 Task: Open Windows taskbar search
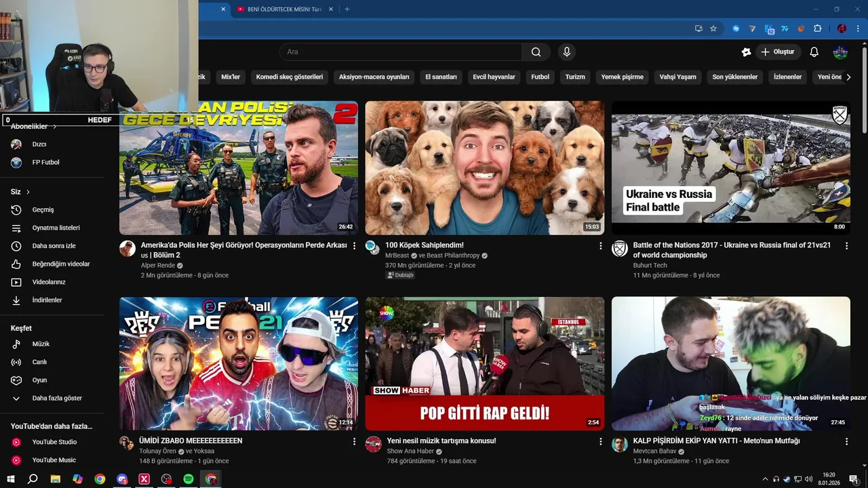[33, 479]
